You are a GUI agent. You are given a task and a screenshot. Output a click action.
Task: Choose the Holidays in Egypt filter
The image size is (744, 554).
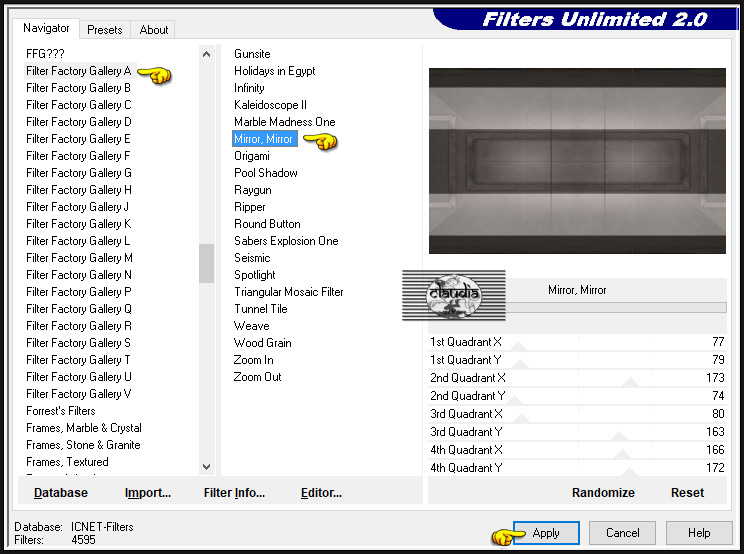(x=274, y=71)
